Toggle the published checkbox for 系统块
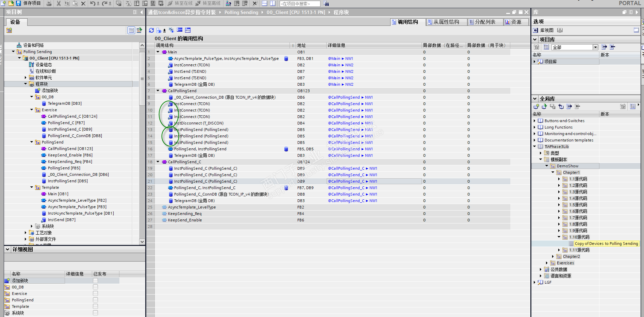644x317 pixels. pos(95,313)
